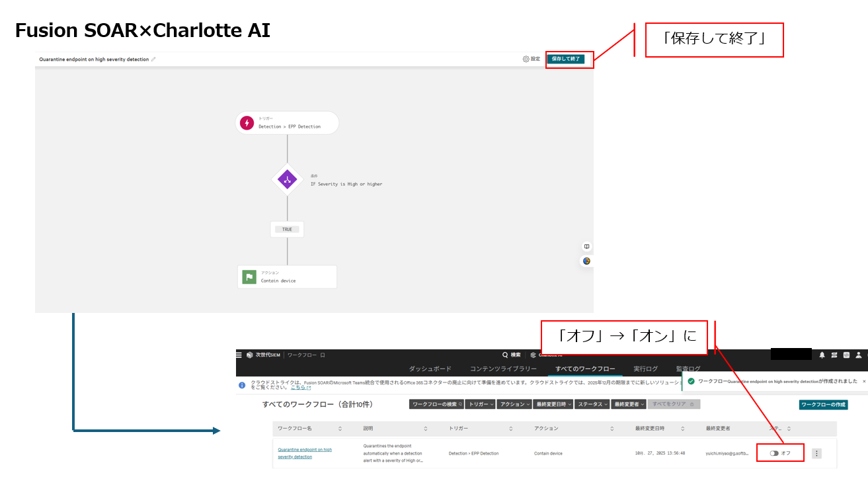Open the three-dot menu for the workflow row
Screen dimensions: 868x483
[x=816, y=453]
